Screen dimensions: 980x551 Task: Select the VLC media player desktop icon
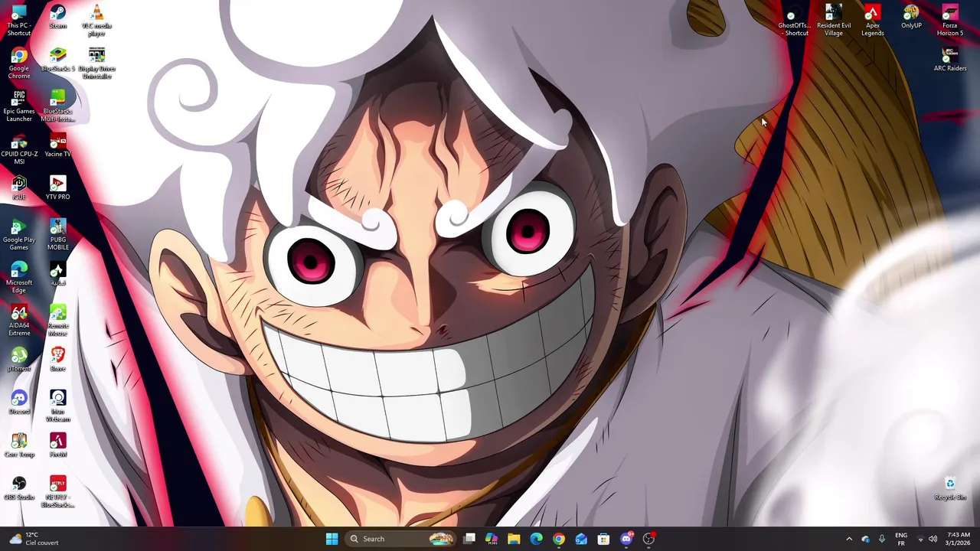click(x=96, y=21)
